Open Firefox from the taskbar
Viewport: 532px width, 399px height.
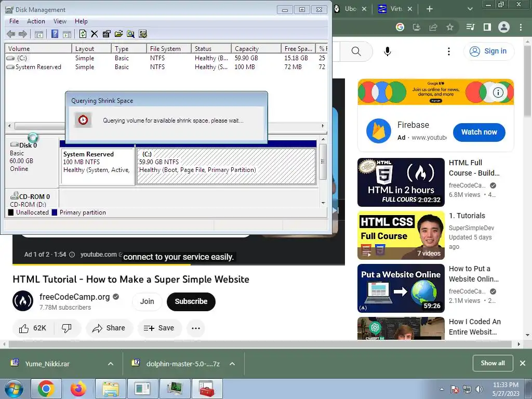pos(78,389)
